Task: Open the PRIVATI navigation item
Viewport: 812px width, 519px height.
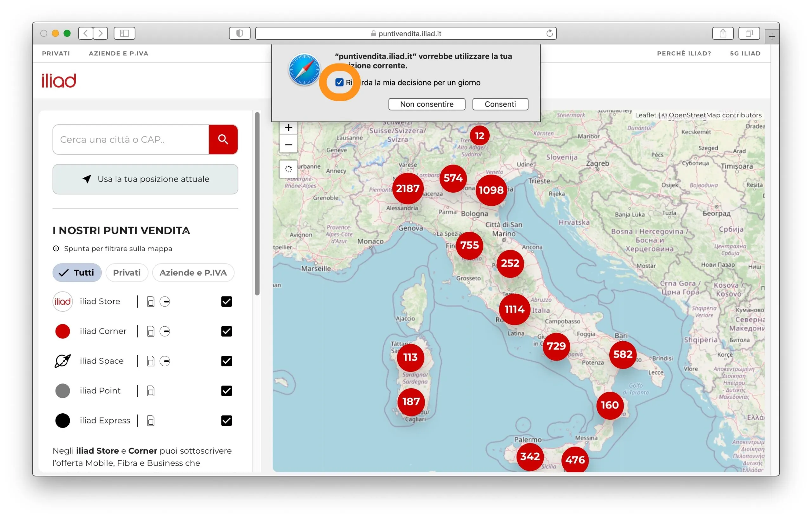Action: pos(56,53)
